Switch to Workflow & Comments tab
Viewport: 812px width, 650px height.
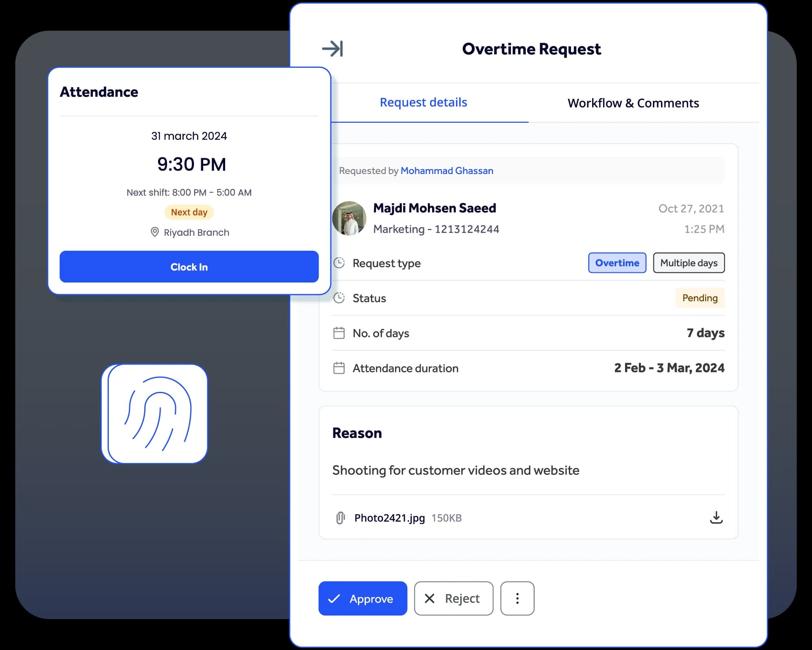(633, 102)
